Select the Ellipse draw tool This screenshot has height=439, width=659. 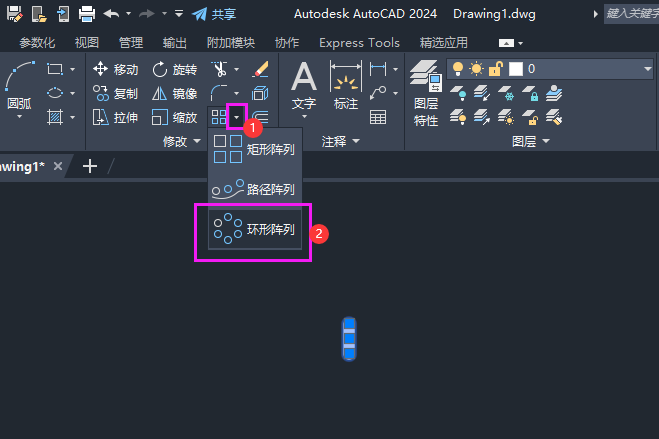pyautogui.click(x=55, y=93)
